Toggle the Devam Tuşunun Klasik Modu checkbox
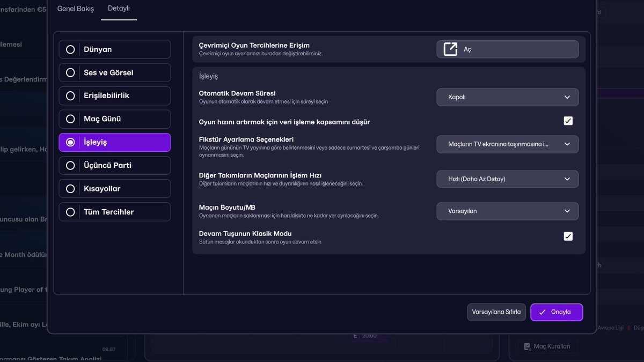This screenshot has height=362, width=644. pyautogui.click(x=568, y=237)
